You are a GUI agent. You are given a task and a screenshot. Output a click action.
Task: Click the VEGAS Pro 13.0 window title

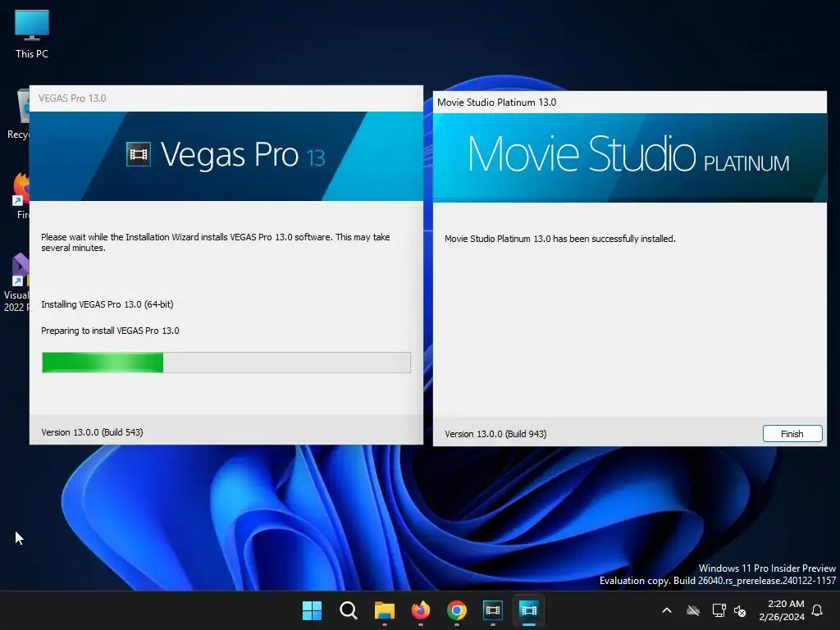72,98
